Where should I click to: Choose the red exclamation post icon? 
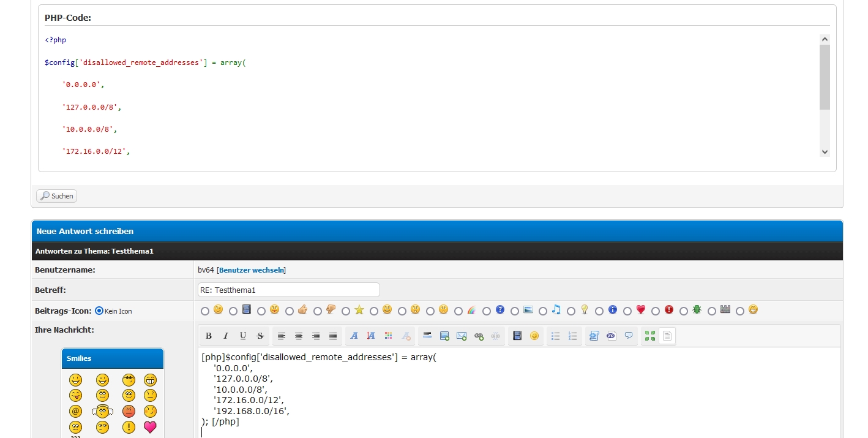click(669, 309)
